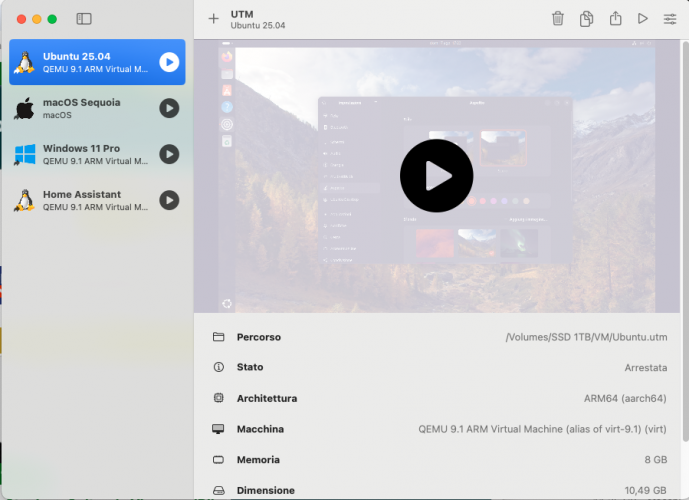Toggle the sidebar visibility button
The width and height of the screenshot is (689, 500).
point(84,19)
